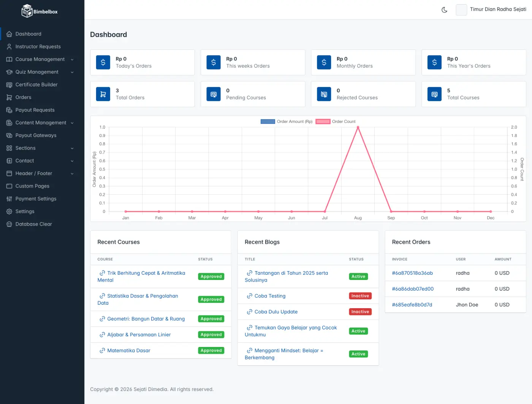Toggle the Order Count legend swatch
532x404 pixels.
323,122
